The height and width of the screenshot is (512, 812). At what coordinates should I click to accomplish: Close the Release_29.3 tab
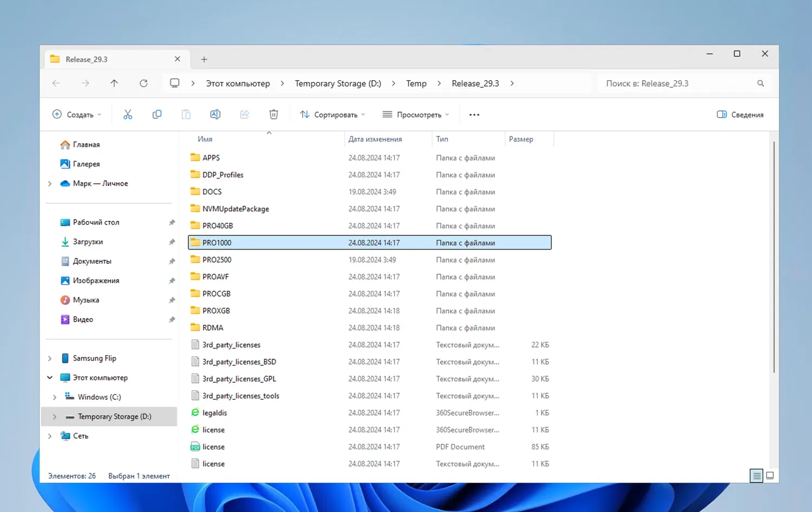click(x=178, y=59)
